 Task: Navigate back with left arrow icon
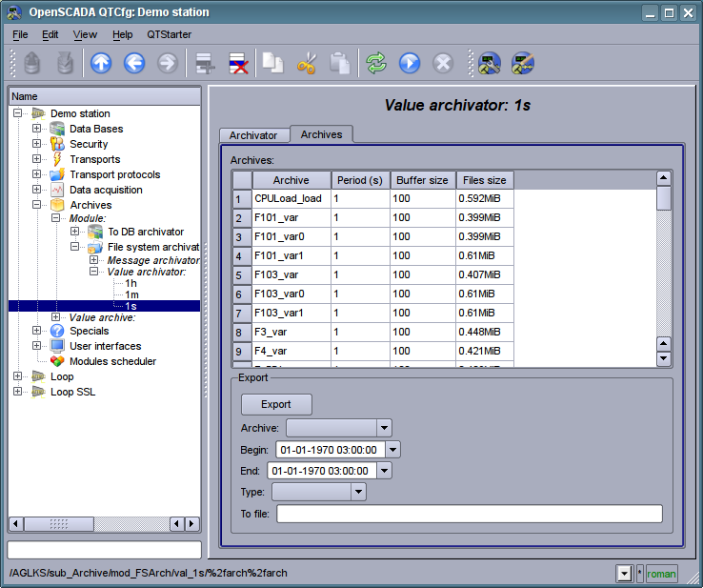[x=134, y=63]
